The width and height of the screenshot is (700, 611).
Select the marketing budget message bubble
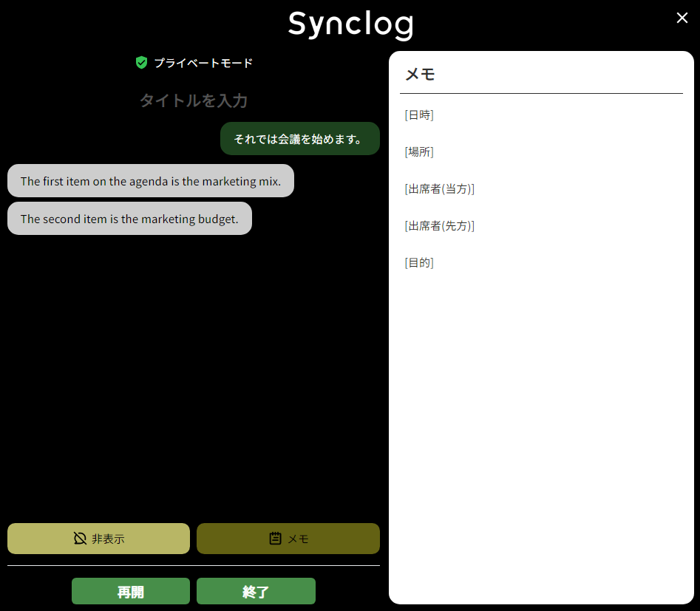[130, 219]
